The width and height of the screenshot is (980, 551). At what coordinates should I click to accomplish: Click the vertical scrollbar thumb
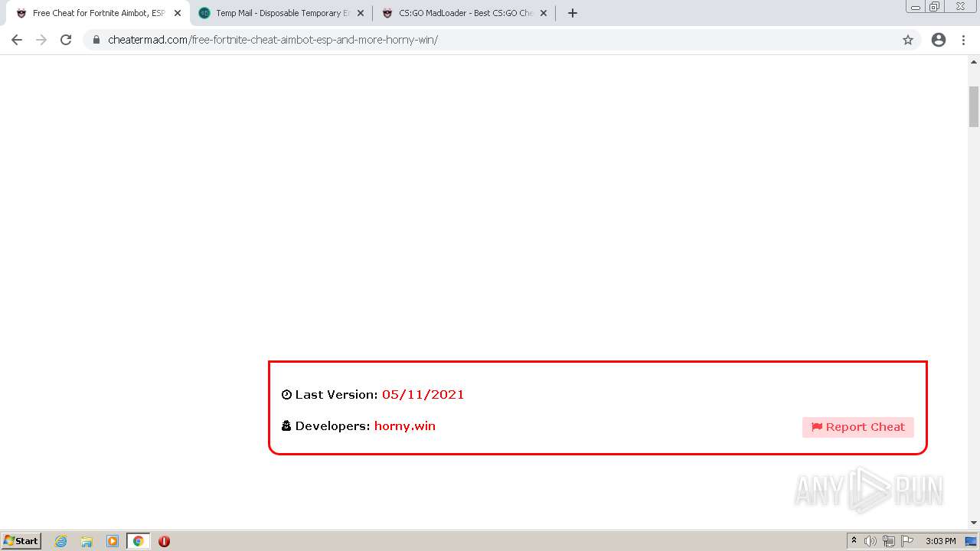click(974, 106)
